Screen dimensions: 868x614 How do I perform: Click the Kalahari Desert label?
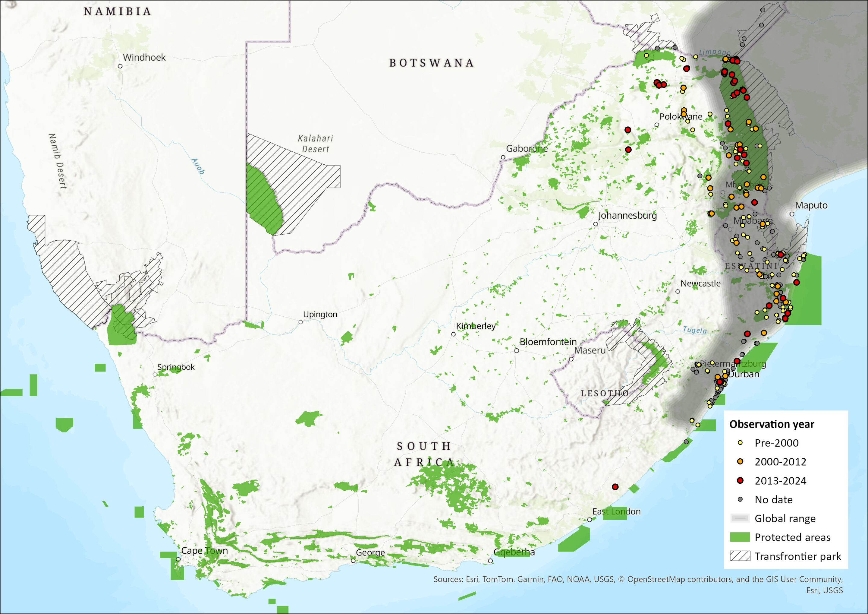(315, 144)
